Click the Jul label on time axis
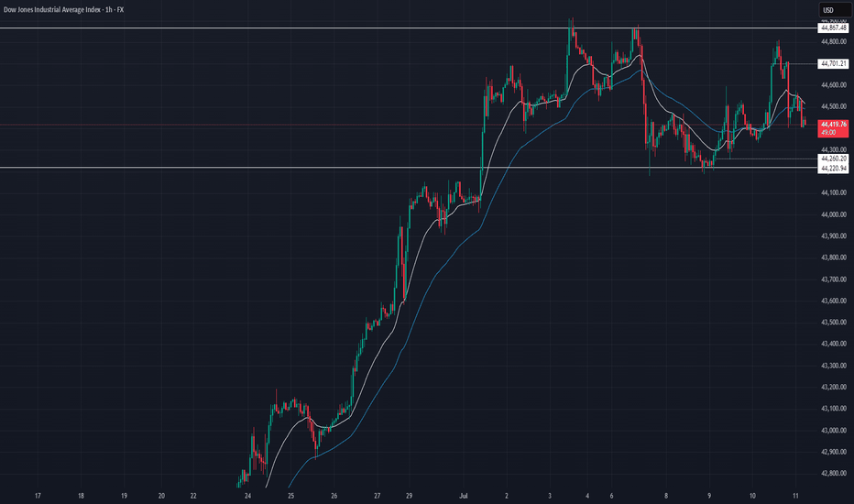This screenshot has height=504, width=854. 464,496
